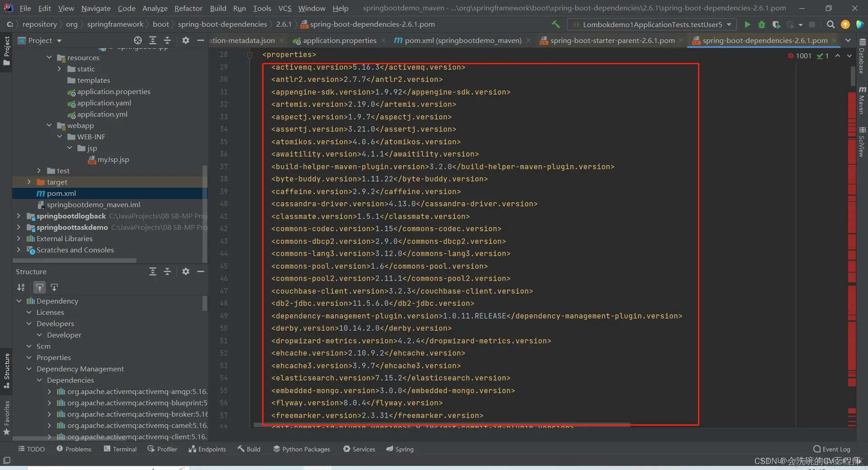This screenshot has height=470, width=868.
Task: Open the Maven tool window
Action: tap(862, 100)
